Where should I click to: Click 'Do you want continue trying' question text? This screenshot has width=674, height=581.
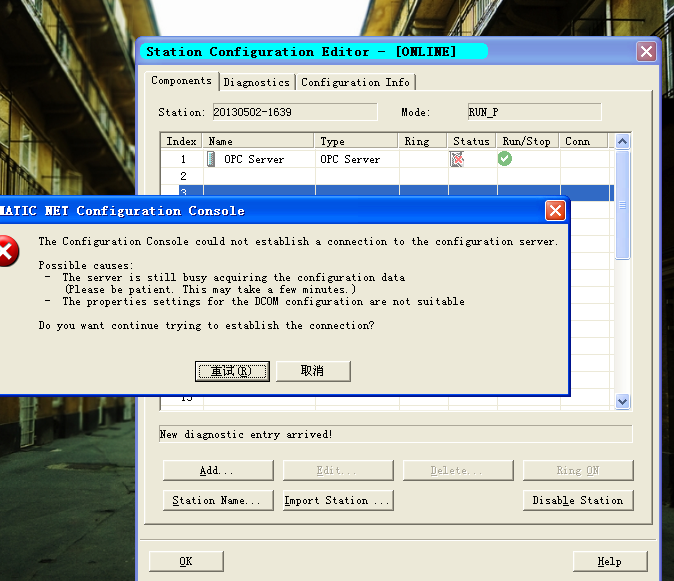pyautogui.click(x=206, y=326)
